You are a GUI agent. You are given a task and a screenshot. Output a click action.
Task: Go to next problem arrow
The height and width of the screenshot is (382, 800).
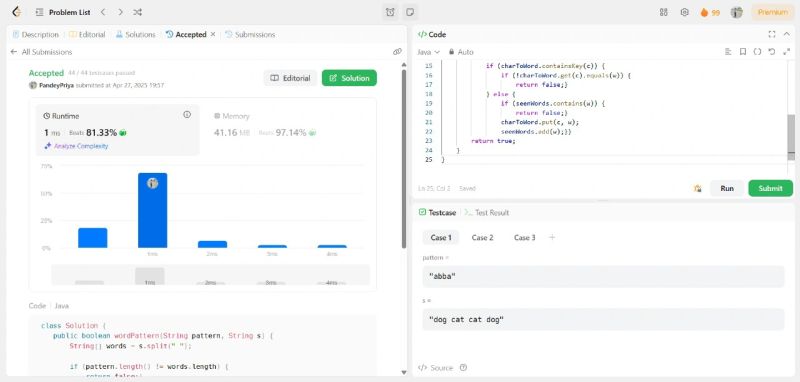click(x=120, y=12)
